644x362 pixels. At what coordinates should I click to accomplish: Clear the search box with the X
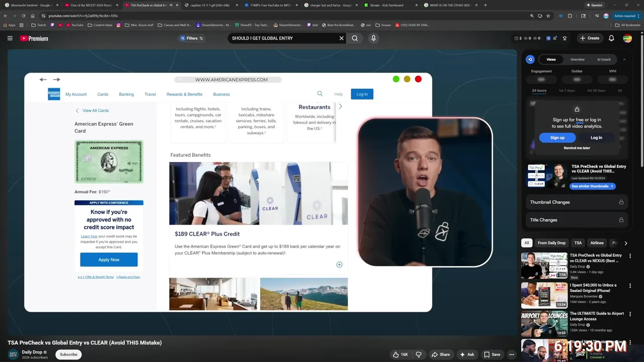[341, 38]
